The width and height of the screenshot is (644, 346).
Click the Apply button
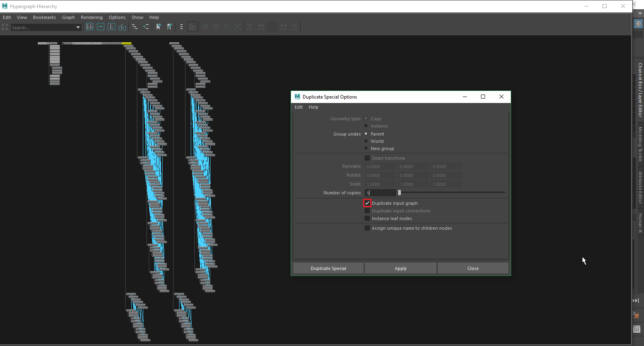(400, 268)
